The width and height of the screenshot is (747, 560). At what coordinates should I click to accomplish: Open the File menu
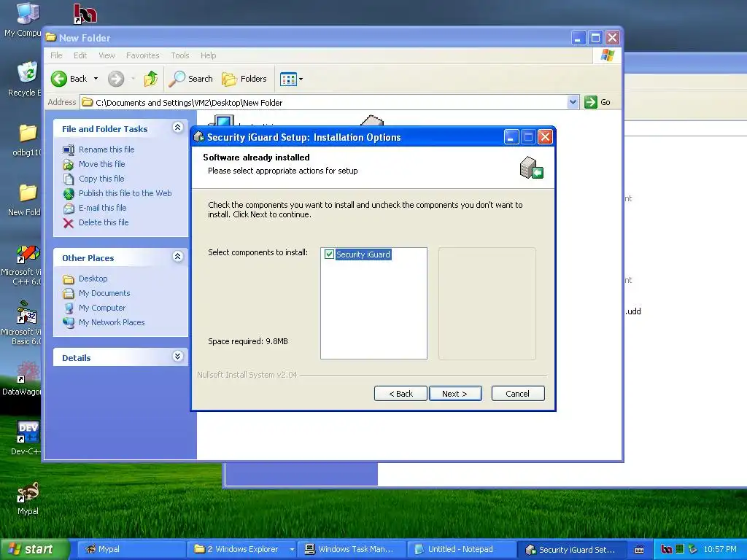click(56, 55)
